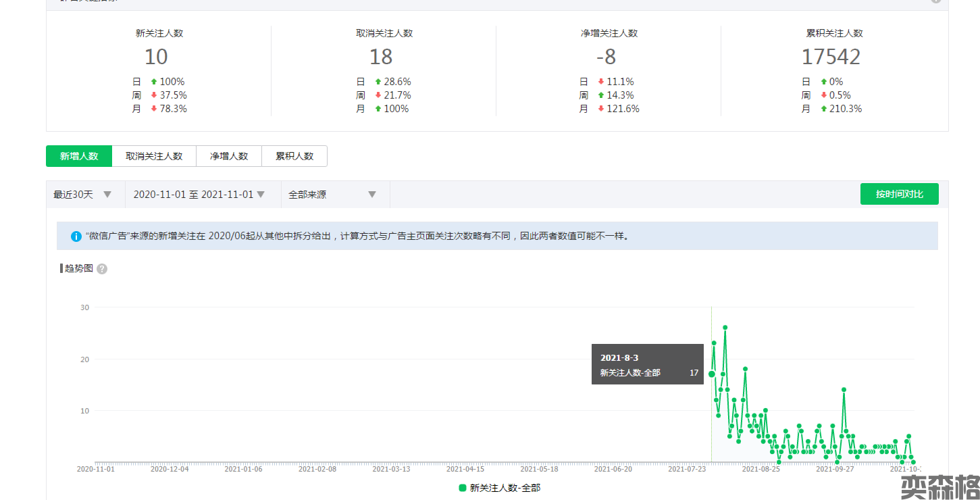Open the 最近30天 time range dropdown
This screenshot has height=500, width=980.
(82, 195)
